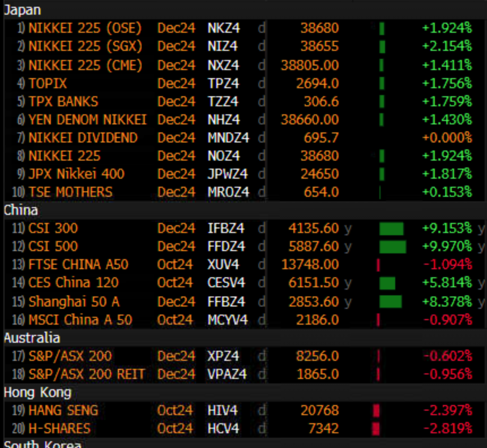Select ticker MCYV4
Viewport: 487px width, 448px height.
(x=228, y=320)
